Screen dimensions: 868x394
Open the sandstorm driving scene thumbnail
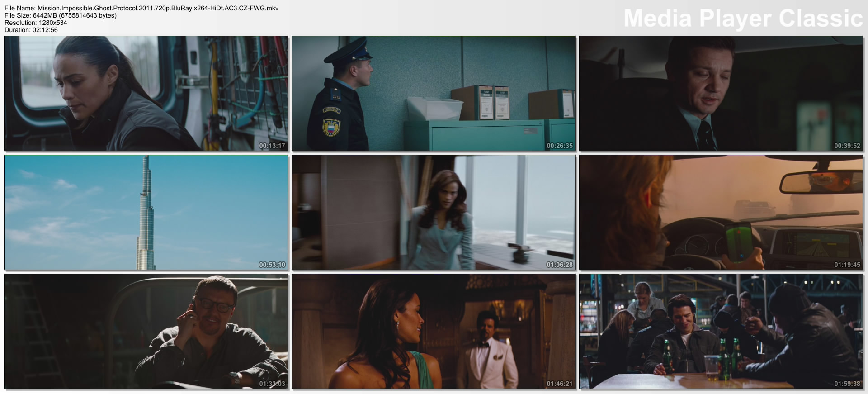[721, 212]
